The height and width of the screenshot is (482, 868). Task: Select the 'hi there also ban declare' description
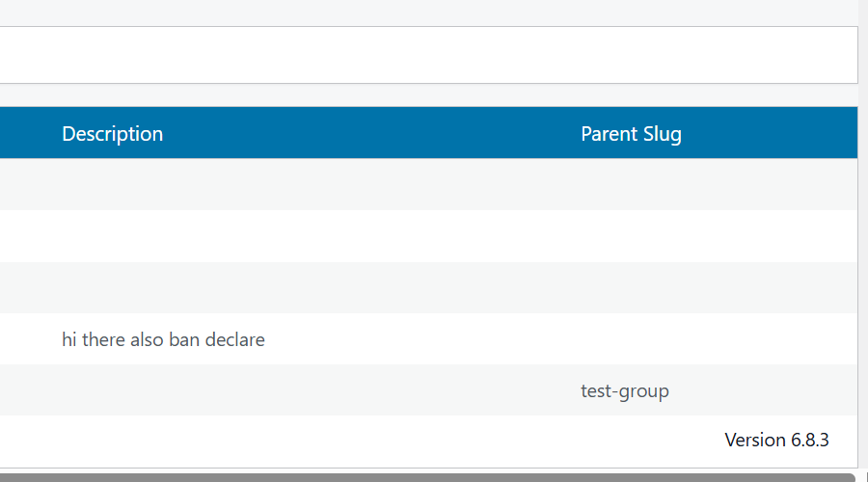pos(163,339)
